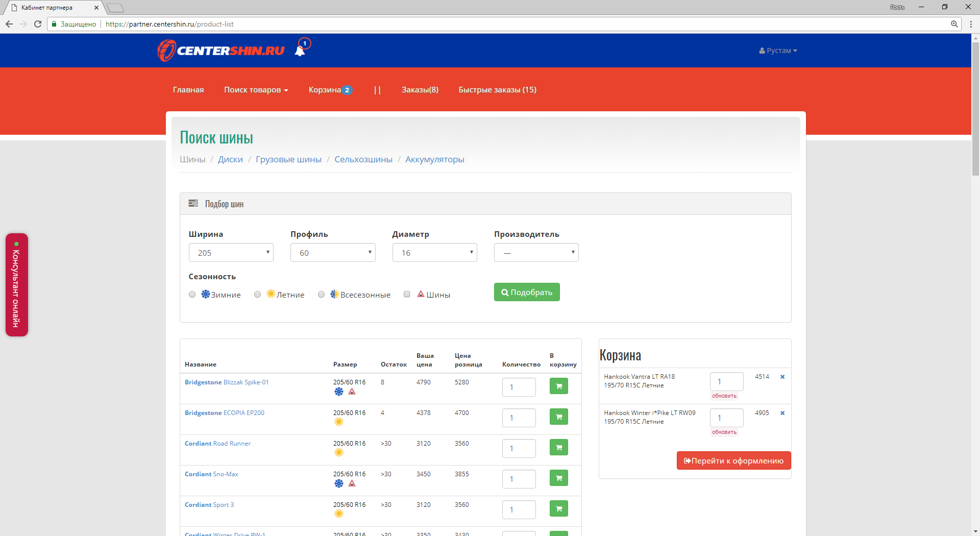Viewport: 980px width, 536px height.
Task: Select the Летние season radio button
Action: [x=258, y=295]
